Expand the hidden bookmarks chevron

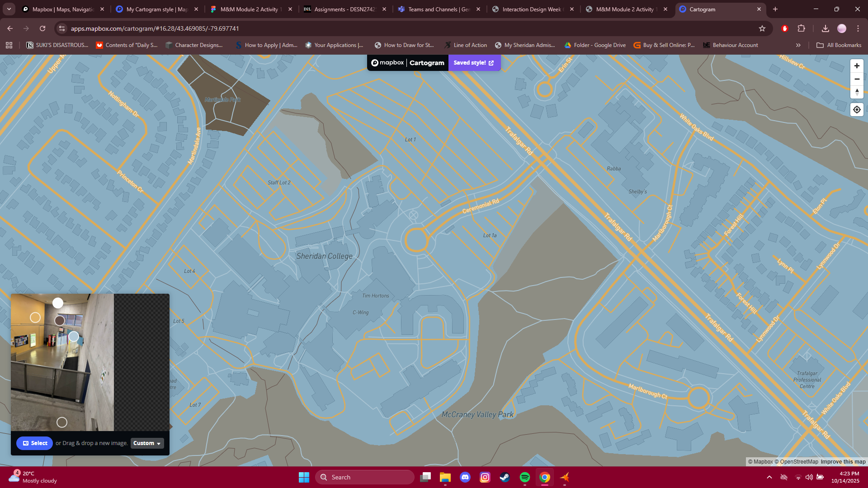tap(798, 45)
